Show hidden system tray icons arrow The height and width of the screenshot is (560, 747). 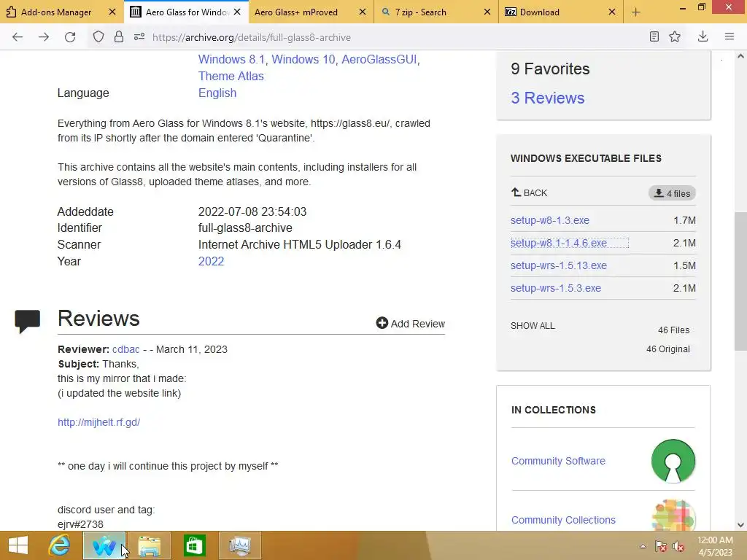pyautogui.click(x=643, y=546)
